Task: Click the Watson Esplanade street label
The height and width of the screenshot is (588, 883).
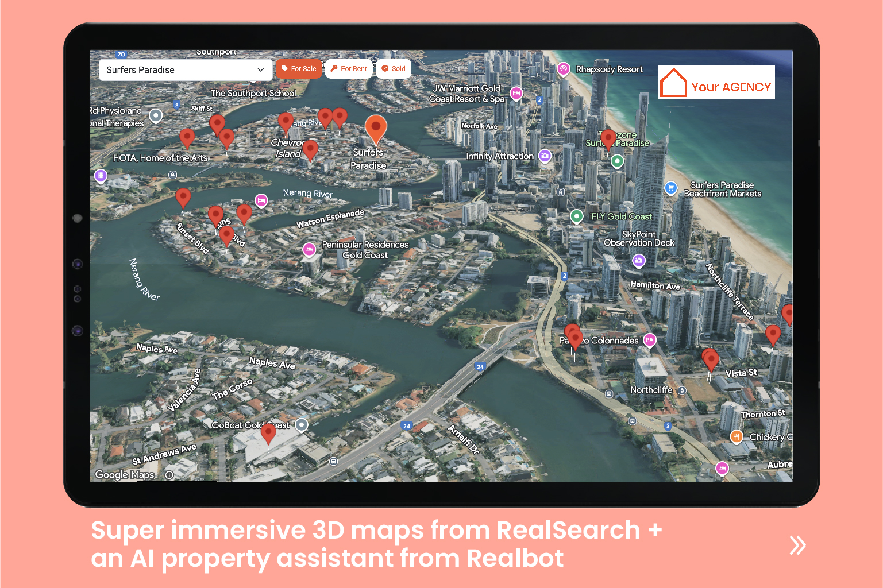Action: [x=330, y=218]
